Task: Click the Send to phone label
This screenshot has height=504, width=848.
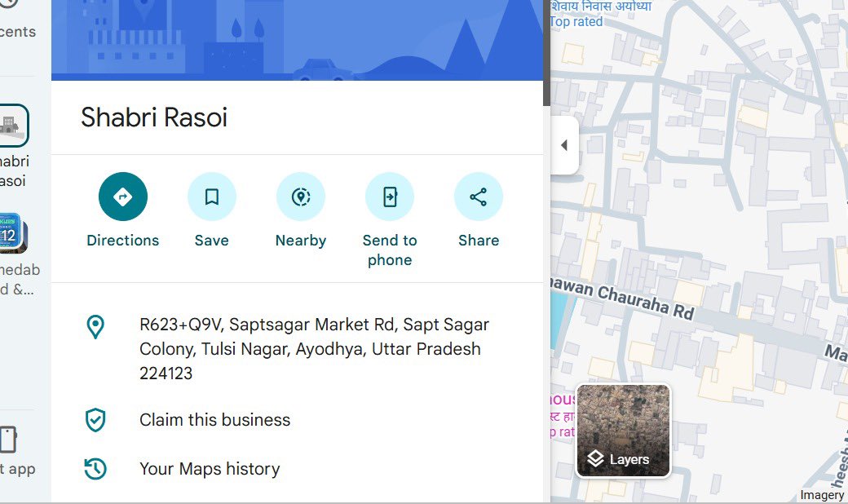Action: tap(390, 250)
